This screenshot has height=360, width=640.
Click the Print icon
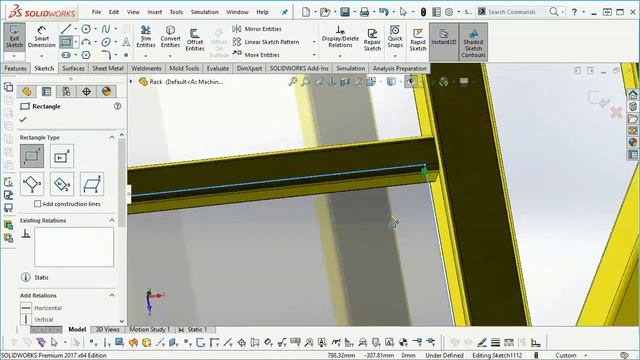364,12
